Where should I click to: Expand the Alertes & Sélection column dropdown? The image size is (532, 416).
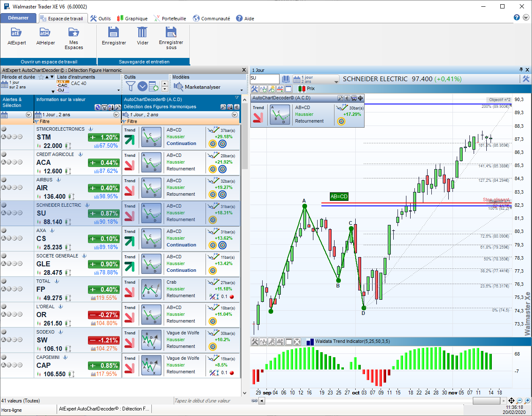click(29, 115)
